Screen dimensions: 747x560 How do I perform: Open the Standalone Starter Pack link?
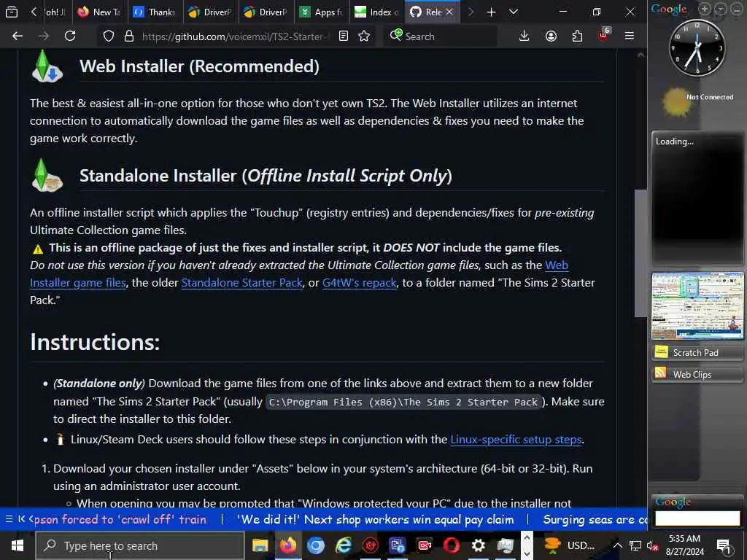coord(241,283)
